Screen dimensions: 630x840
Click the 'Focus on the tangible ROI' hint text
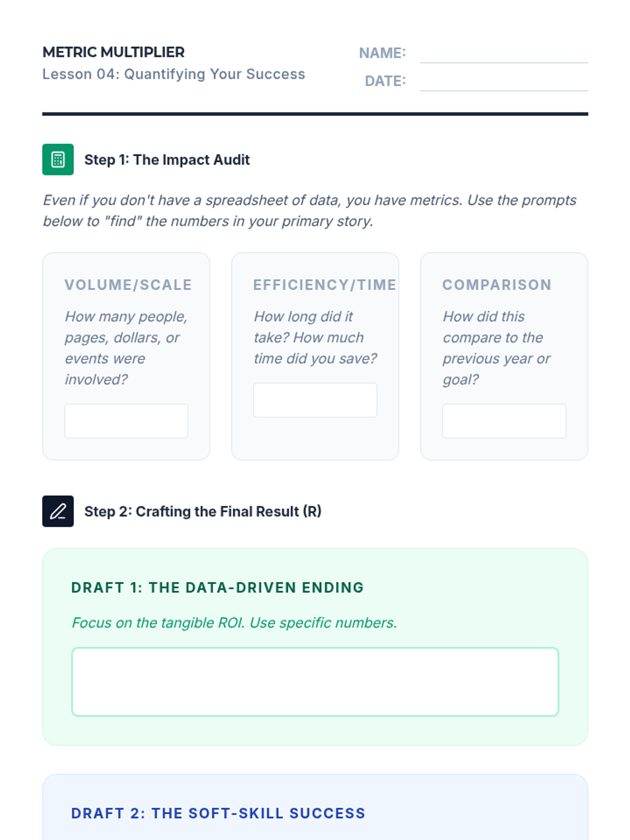tap(234, 623)
